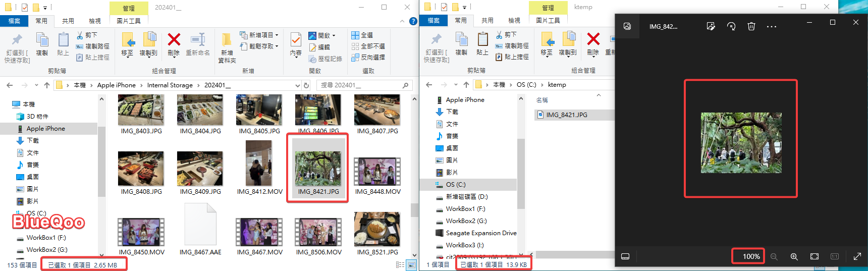
Task: Click 全選 to select all files
Action: pyautogui.click(x=362, y=35)
